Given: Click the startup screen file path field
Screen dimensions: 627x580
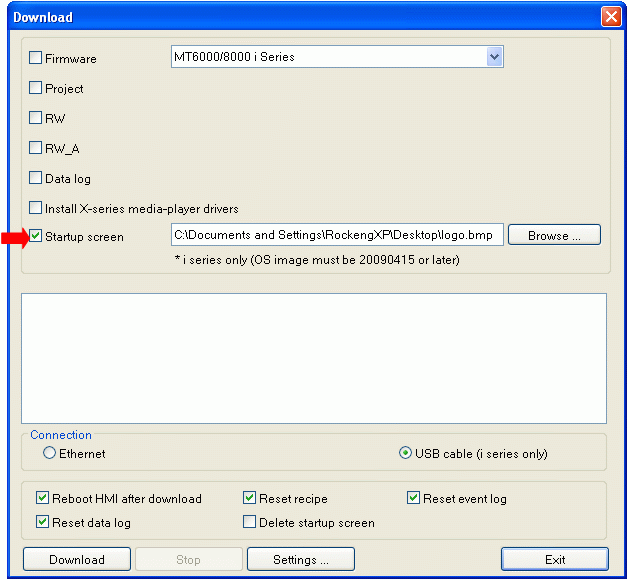Looking at the screenshot, I should pyautogui.click(x=337, y=235).
